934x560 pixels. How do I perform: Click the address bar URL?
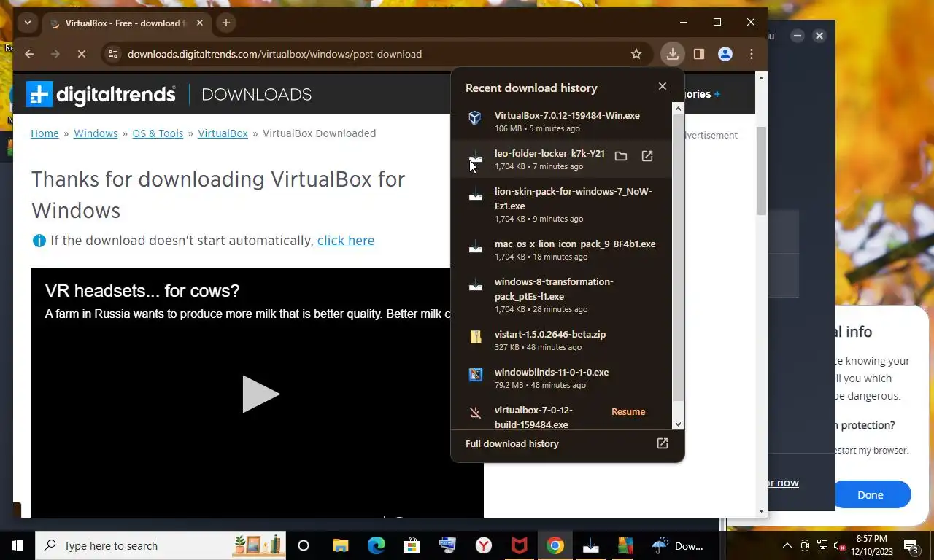tap(274, 54)
